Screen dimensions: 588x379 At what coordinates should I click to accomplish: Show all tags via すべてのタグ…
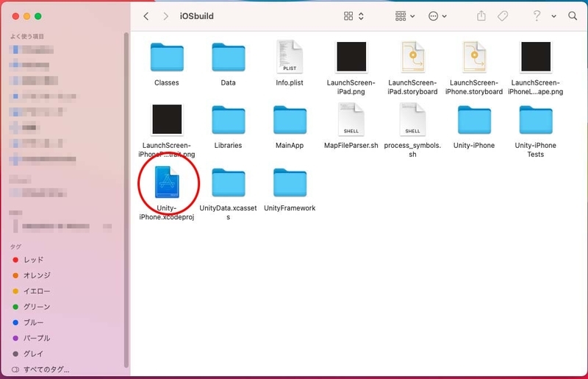coord(40,369)
